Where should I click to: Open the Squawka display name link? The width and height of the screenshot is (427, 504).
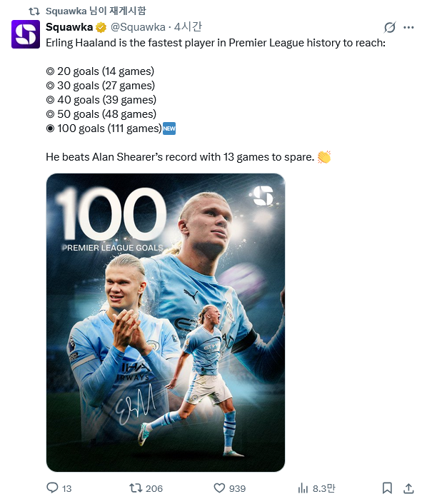69,27
